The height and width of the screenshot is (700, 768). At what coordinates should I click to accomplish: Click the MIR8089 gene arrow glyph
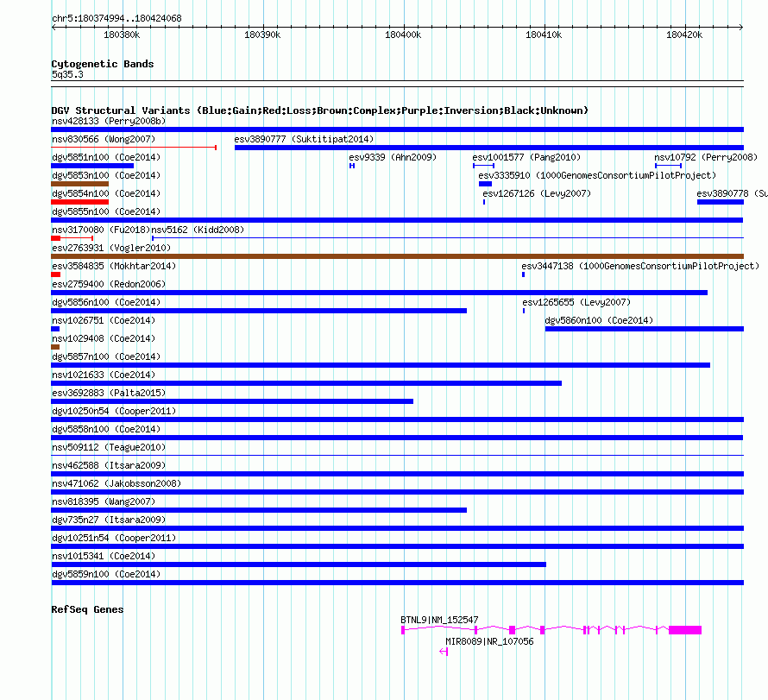click(x=444, y=651)
